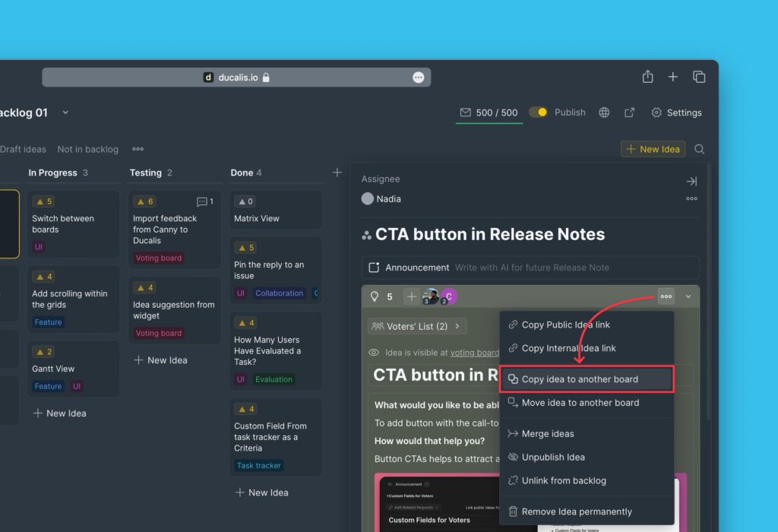Open board in external link icon
The image size is (778, 532).
[629, 112]
